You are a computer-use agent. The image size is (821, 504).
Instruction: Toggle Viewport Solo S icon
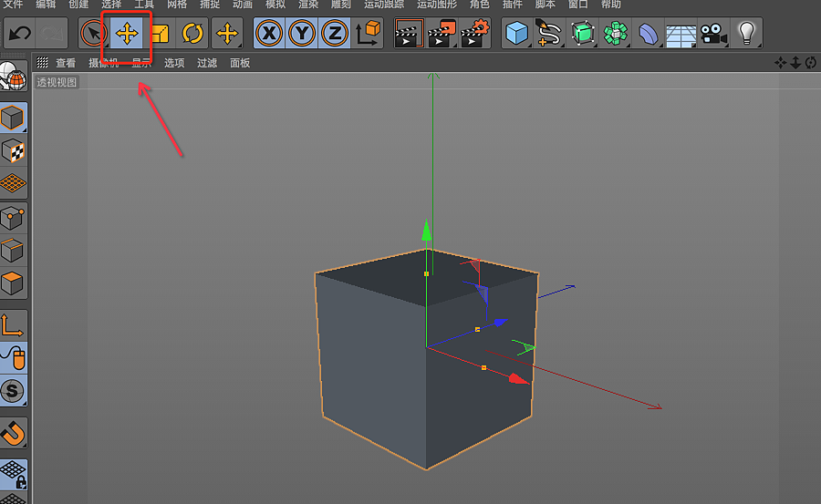pos(13,391)
